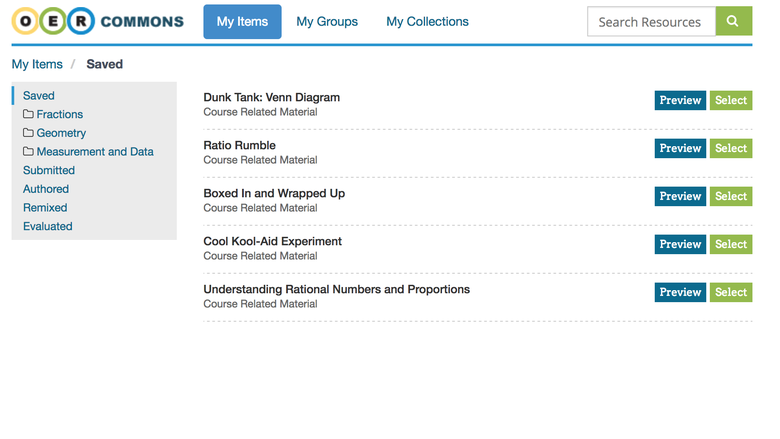This screenshot has height=439, width=780.
Task: Click the Measurement and Data folder icon
Action: (x=28, y=151)
